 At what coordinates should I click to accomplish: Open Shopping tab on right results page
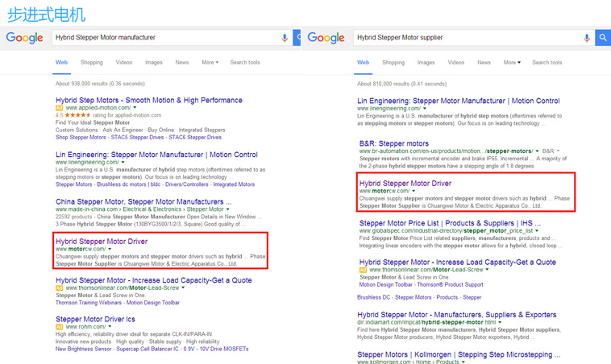[x=393, y=62]
